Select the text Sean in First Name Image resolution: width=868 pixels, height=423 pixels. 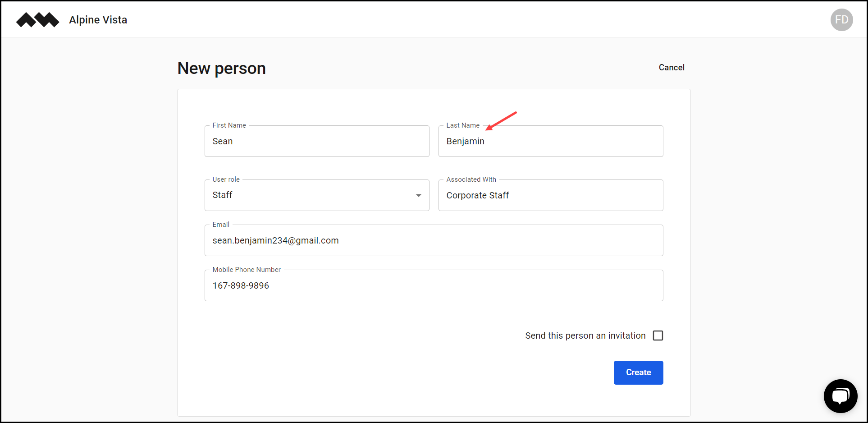tap(223, 141)
